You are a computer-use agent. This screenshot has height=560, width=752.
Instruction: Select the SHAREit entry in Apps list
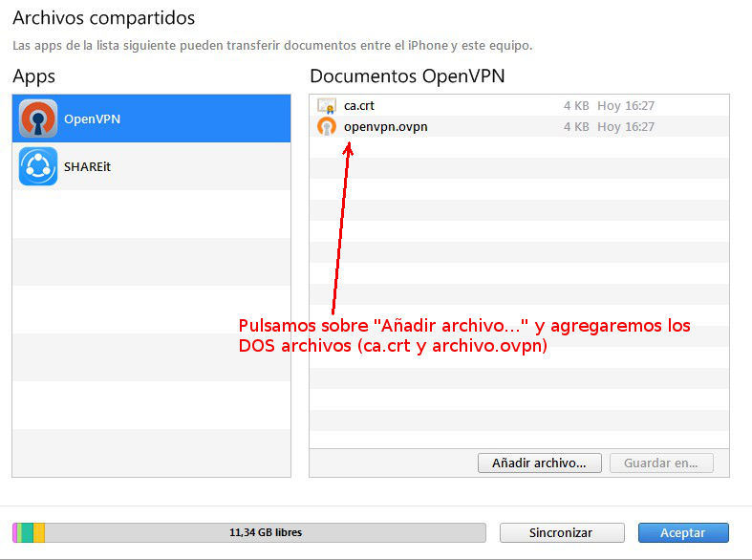151,166
